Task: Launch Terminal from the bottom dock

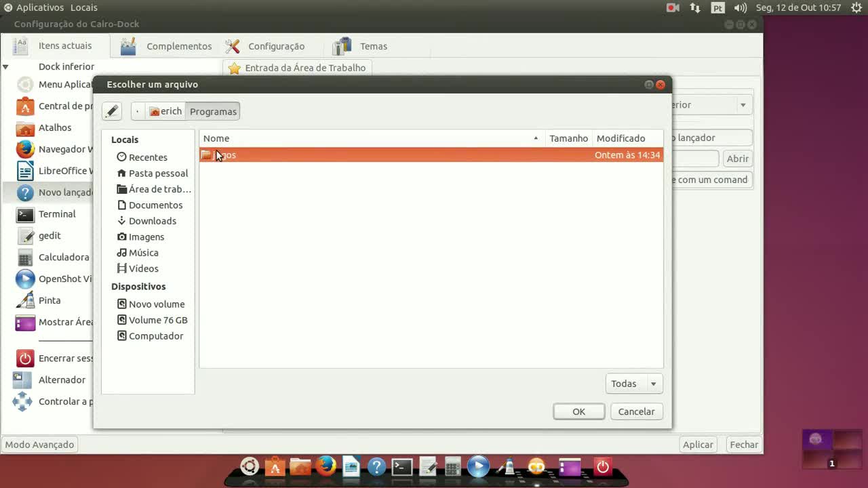Action: click(402, 467)
